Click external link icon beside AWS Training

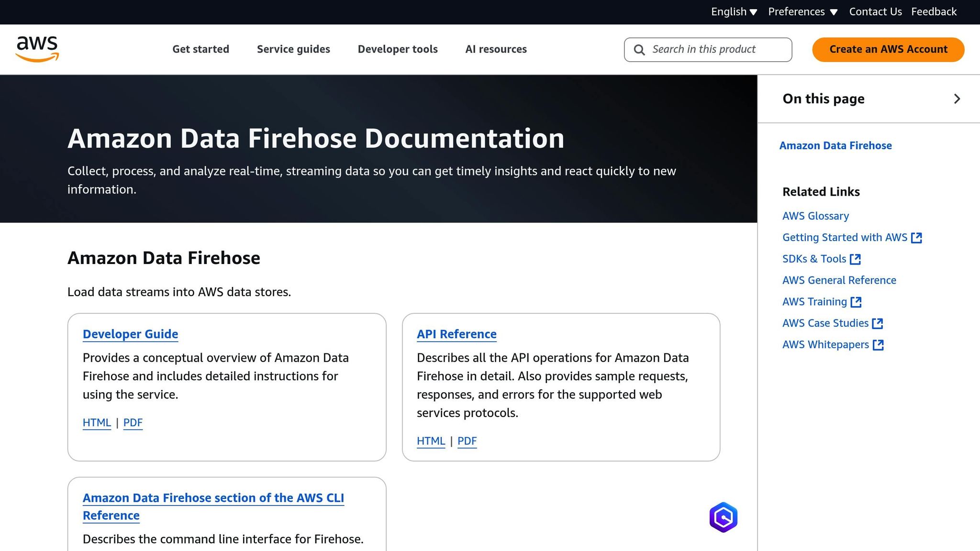[x=856, y=302]
